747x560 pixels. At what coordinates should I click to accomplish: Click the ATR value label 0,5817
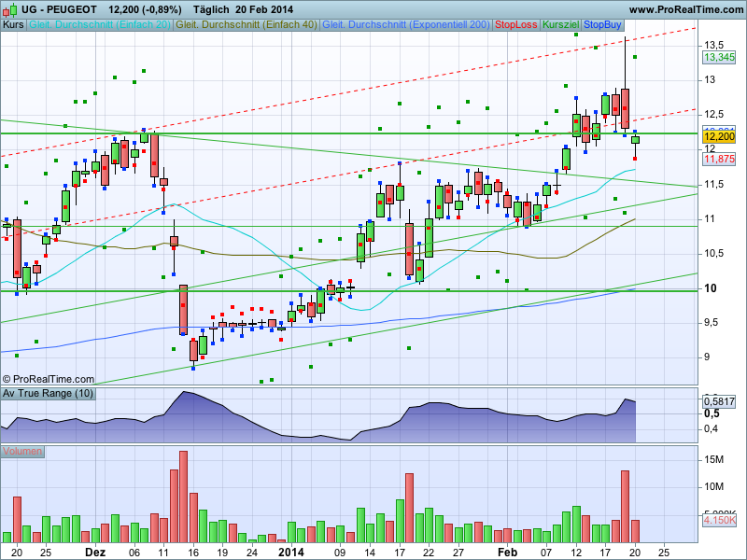(x=719, y=401)
